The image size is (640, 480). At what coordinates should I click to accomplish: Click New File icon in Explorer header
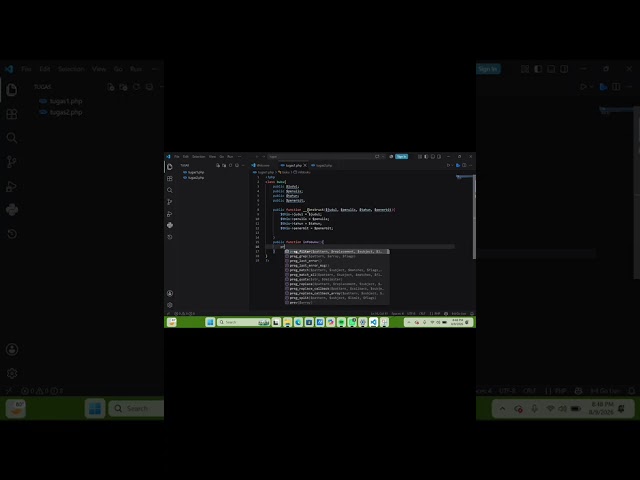point(218,165)
